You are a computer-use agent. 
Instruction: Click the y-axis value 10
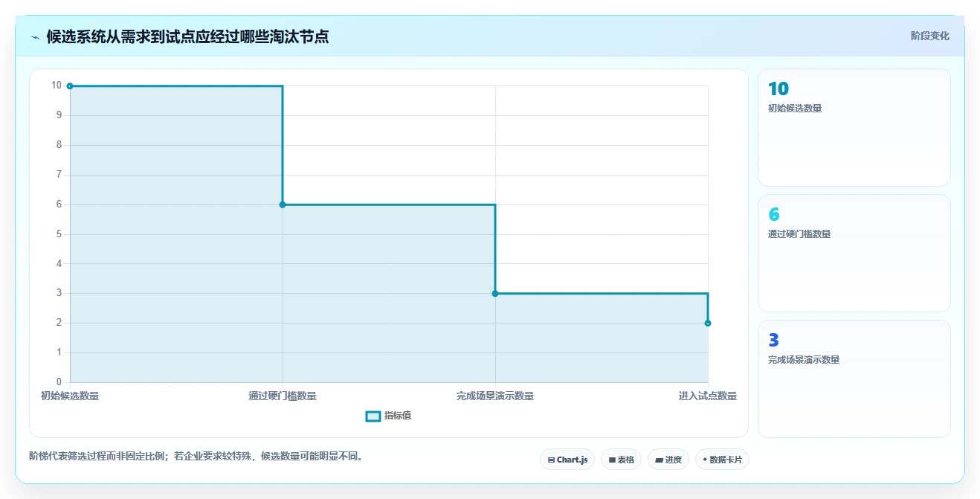[x=57, y=86]
